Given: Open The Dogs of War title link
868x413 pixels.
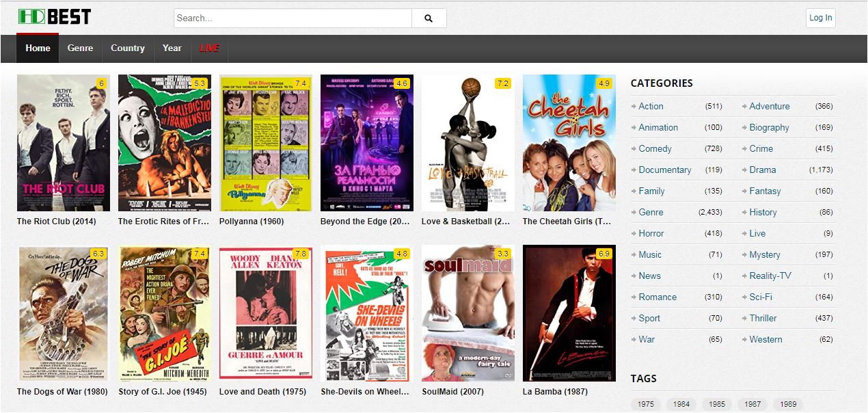Looking at the screenshot, I should point(62,392).
